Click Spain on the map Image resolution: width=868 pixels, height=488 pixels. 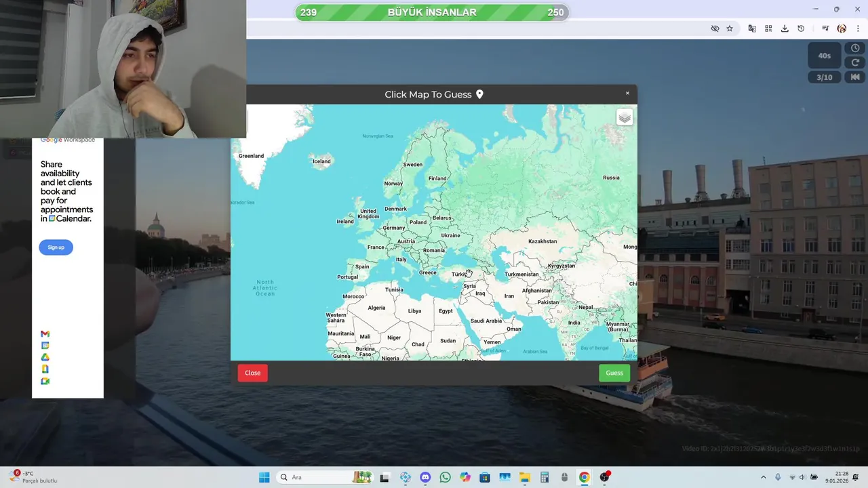point(362,266)
